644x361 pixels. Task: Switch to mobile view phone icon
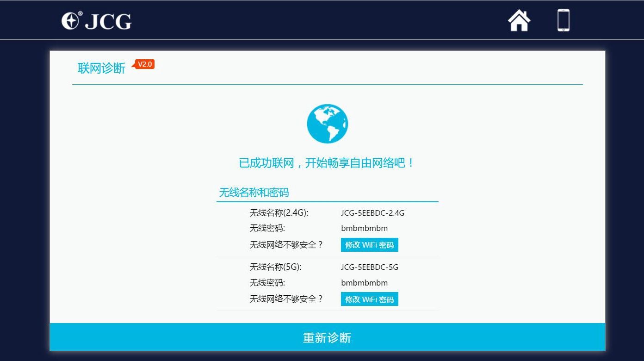[563, 20]
